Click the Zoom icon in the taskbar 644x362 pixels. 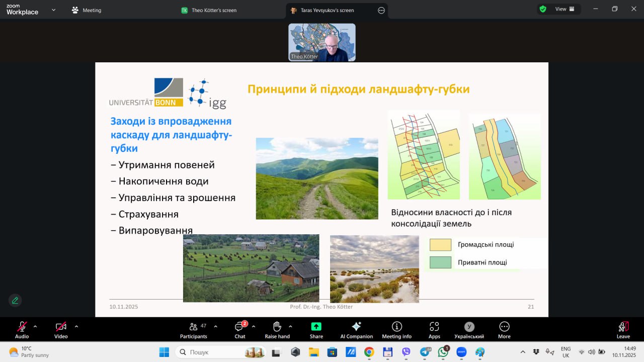461,352
